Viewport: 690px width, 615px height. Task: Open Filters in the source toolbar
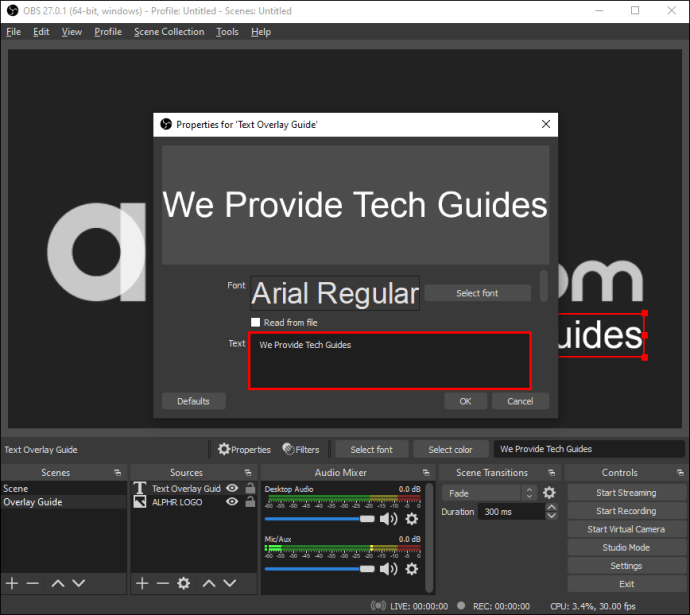tap(300, 450)
